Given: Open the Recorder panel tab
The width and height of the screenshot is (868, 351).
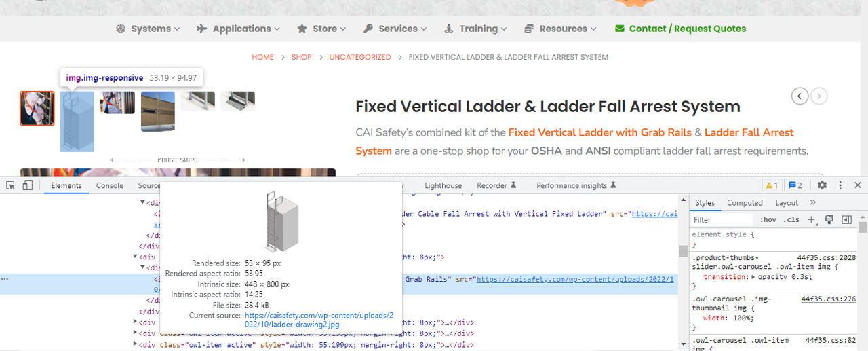Looking at the screenshot, I should 496,185.
